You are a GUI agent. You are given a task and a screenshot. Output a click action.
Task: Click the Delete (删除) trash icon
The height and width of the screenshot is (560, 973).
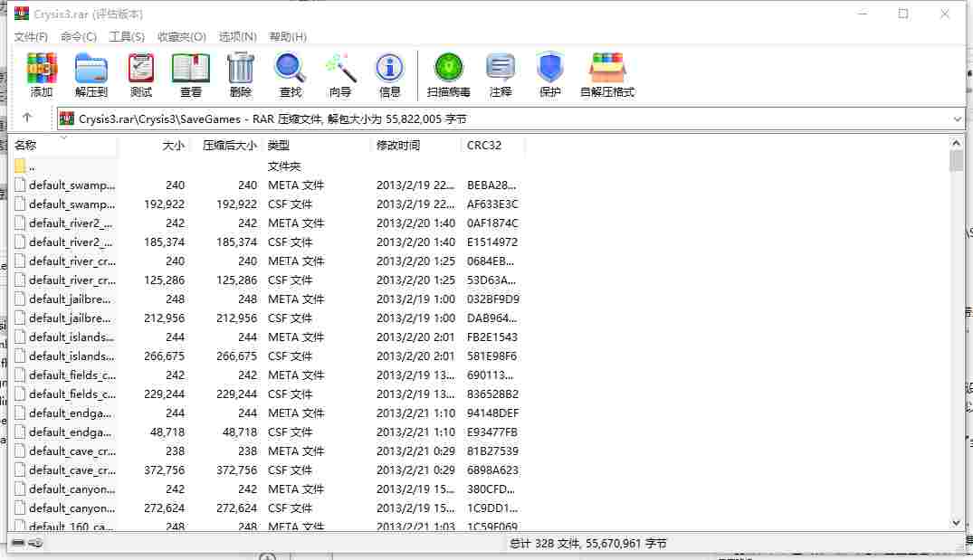pos(240,74)
